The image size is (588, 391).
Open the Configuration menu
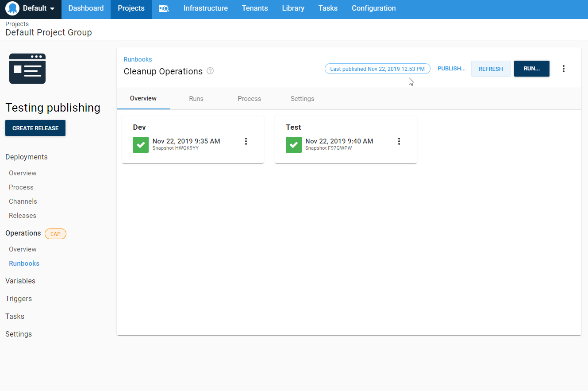click(x=374, y=8)
